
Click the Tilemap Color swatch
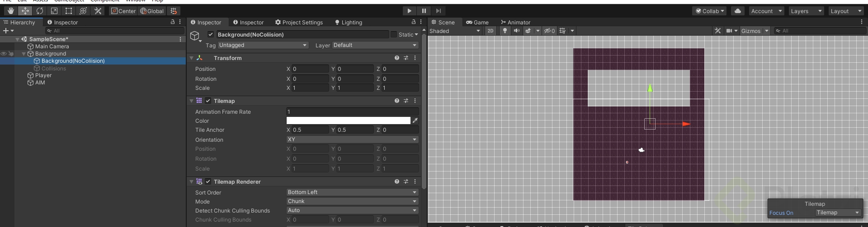click(348, 120)
